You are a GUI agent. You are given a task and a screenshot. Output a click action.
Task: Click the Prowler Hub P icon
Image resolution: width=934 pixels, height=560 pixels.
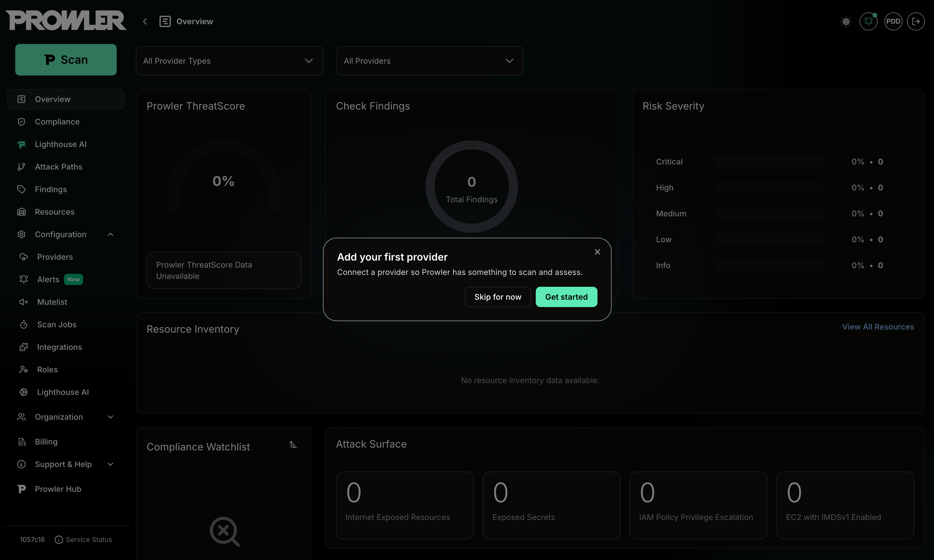click(21, 489)
